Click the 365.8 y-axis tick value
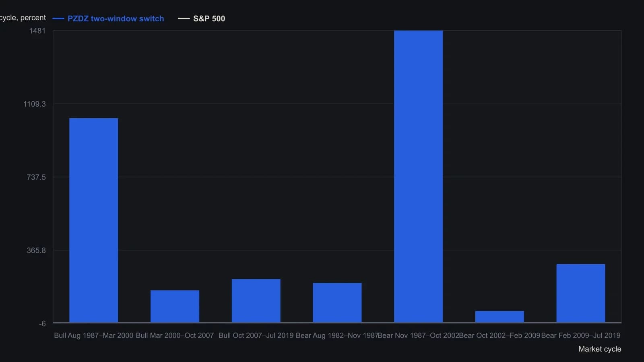 [36, 251]
